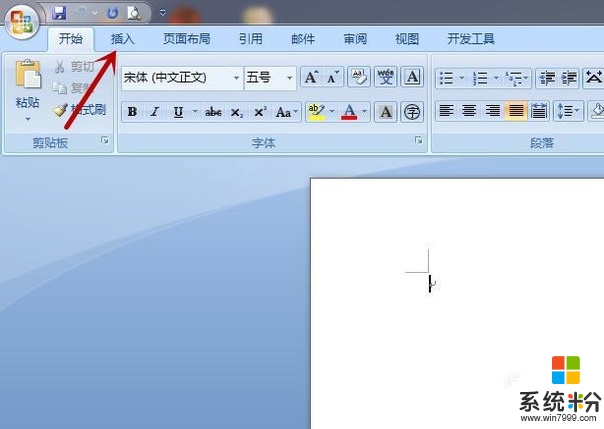The width and height of the screenshot is (604, 429).
Task: Open the 开发工具 tab
Action: [x=471, y=39]
